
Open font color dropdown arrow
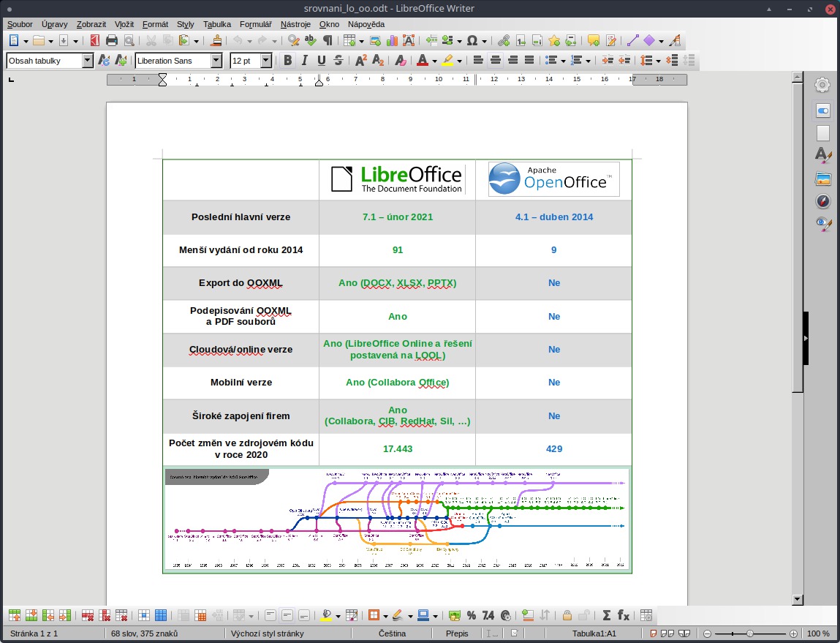click(x=434, y=61)
